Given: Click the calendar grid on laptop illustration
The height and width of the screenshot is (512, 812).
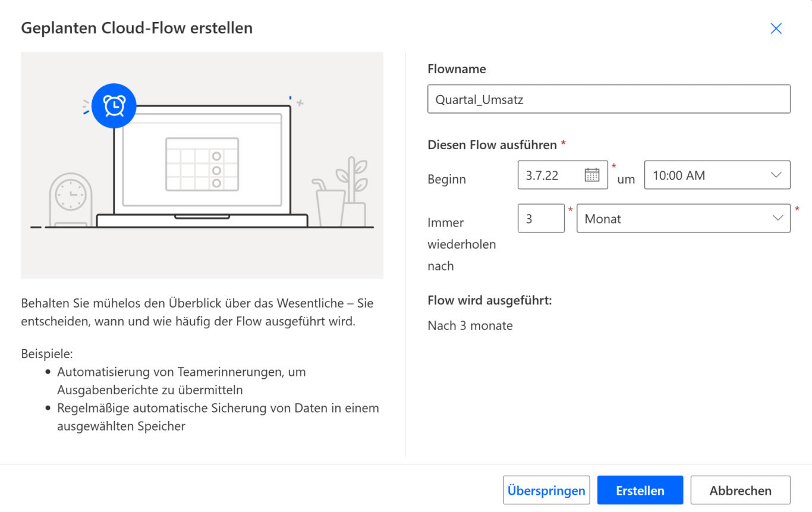Looking at the screenshot, I should pos(202,164).
